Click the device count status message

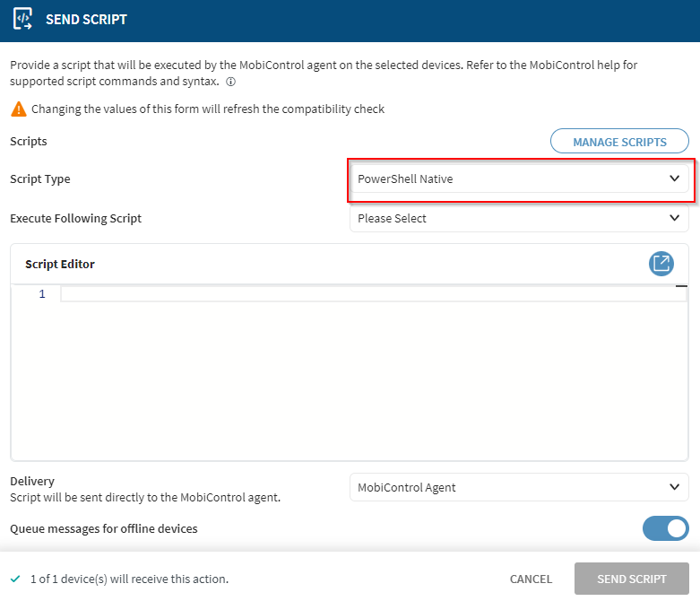tap(129, 579)
